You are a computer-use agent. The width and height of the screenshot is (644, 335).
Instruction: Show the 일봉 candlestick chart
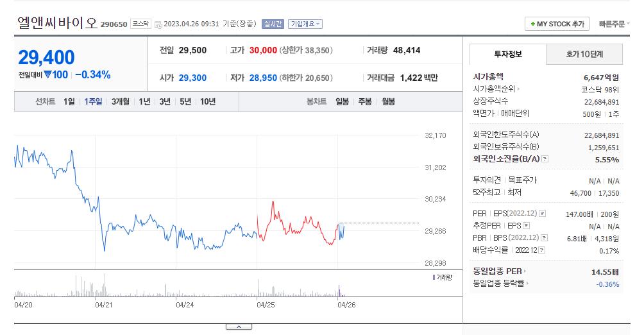pos(342,101)
